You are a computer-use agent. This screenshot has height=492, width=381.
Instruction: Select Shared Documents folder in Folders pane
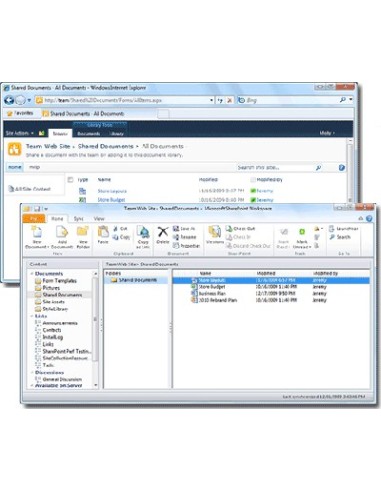click(134, 280)
